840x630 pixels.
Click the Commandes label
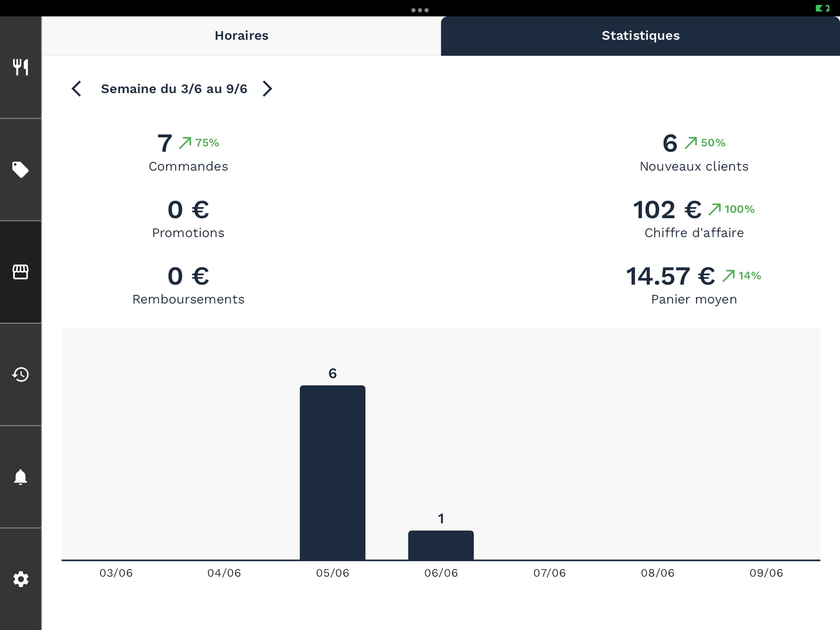pos(188,166)
